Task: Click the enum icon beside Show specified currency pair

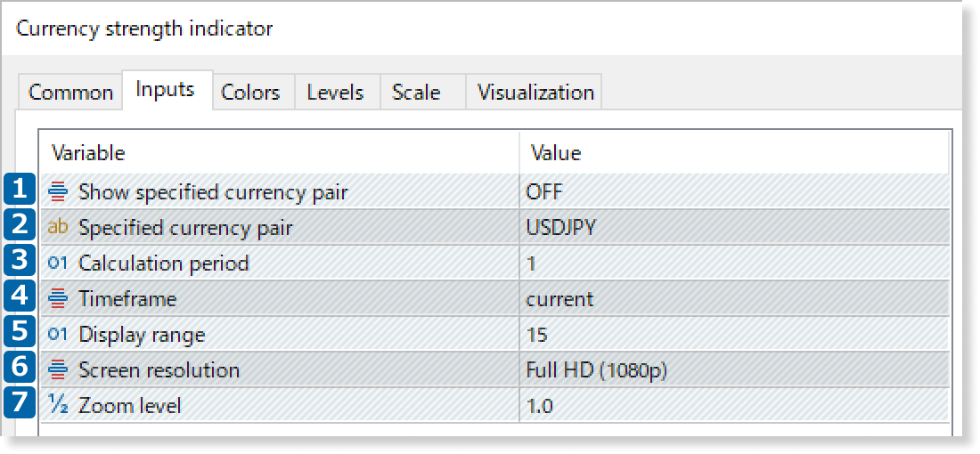Action: click(58, 191)
